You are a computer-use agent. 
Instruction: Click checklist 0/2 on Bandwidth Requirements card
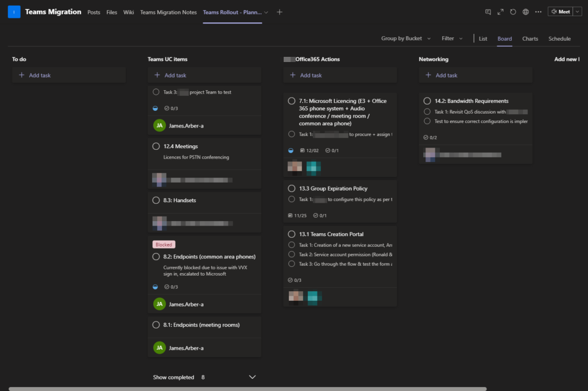pos(430,137)
